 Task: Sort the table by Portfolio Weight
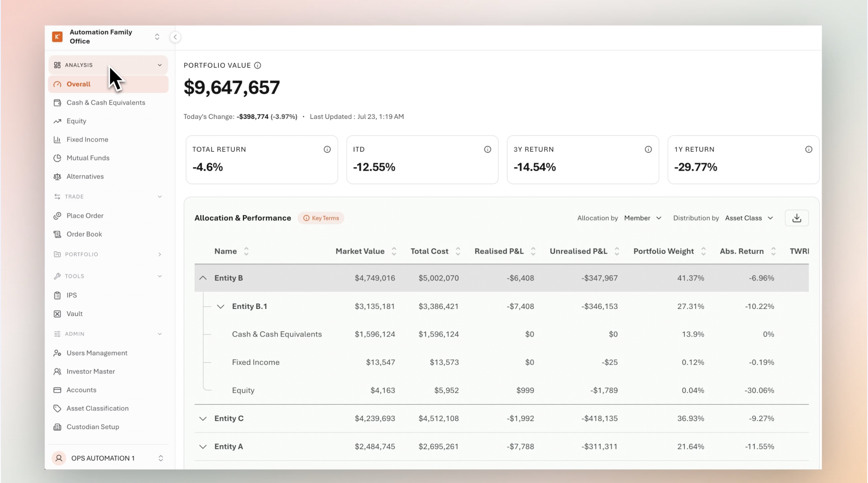(x=703, y=252)
